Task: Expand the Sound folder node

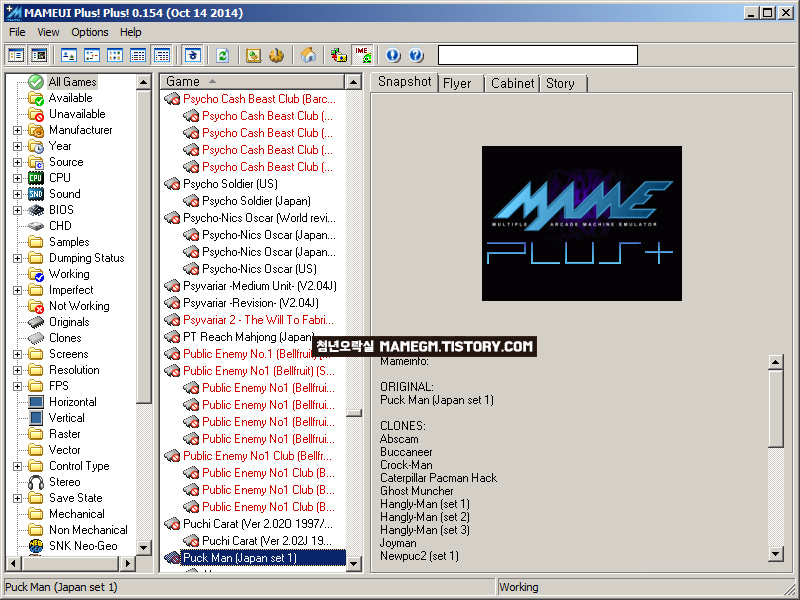Action: pos(17,194)
